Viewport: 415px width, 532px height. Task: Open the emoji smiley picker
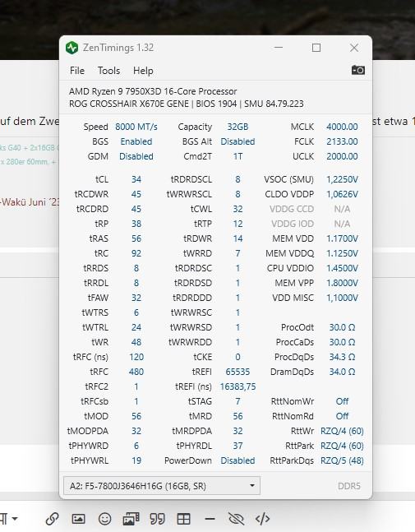[104, 519]
